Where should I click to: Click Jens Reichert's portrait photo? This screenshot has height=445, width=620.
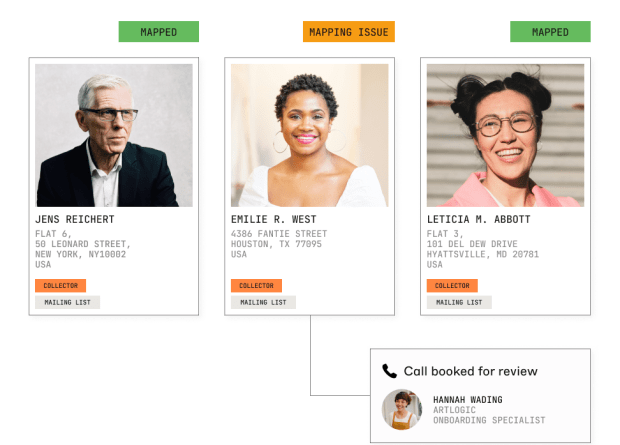114,135
